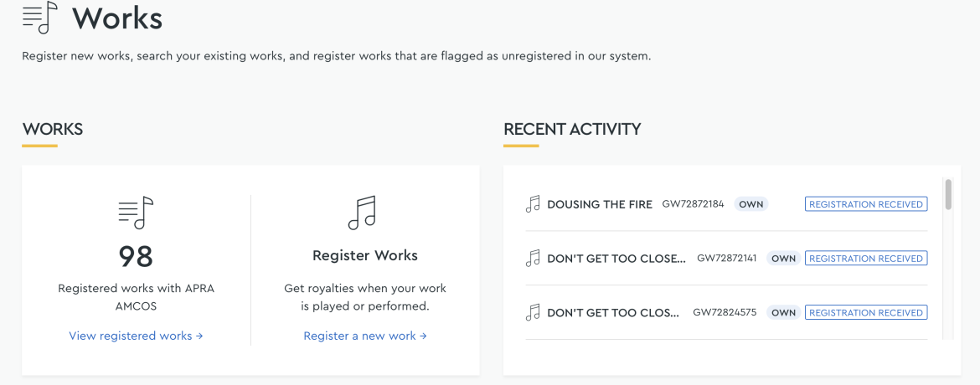
Task: Click the Works page header music icon
Action: click(40, 18)
